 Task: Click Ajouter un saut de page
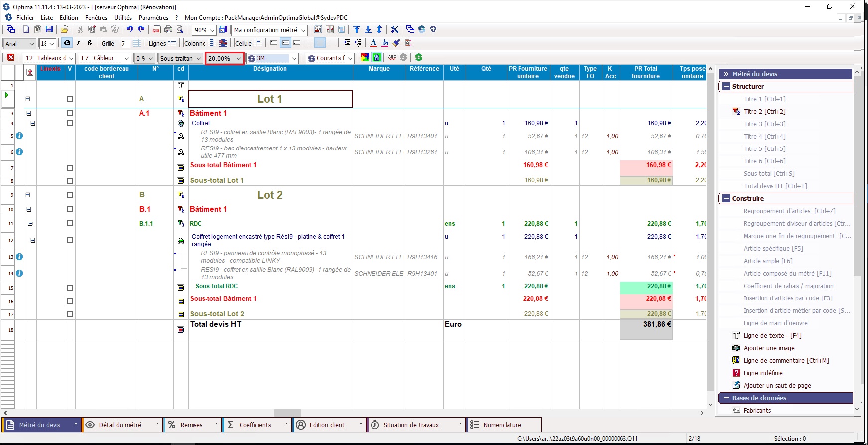[x=777, y=386]
